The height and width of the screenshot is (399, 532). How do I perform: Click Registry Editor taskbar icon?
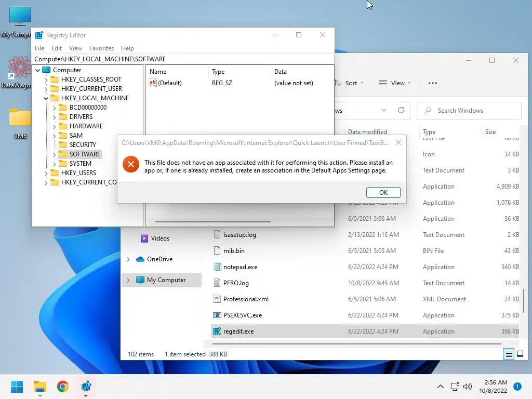86,387
